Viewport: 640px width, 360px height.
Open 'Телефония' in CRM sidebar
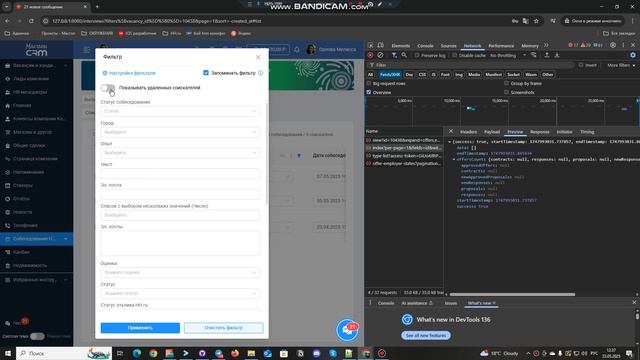(x=37, y=225)
